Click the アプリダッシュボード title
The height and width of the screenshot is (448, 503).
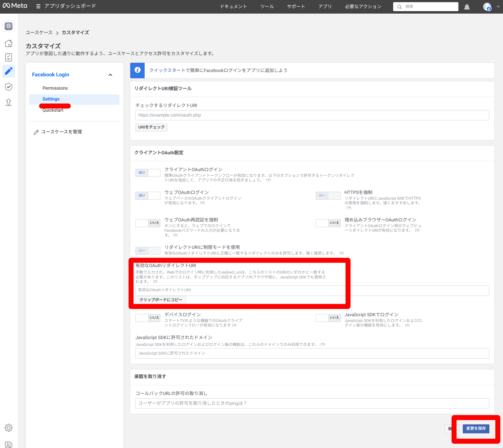point(70,6)
